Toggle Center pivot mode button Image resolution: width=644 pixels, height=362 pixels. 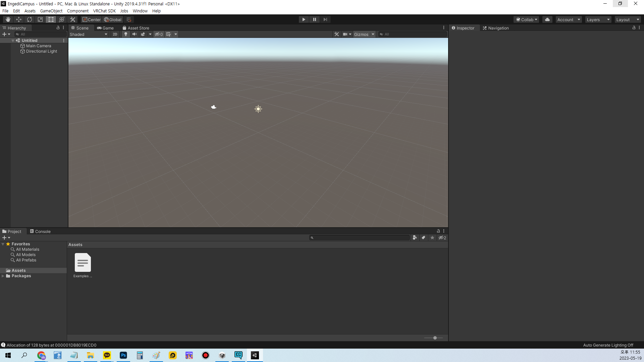[x=92, y=19]
